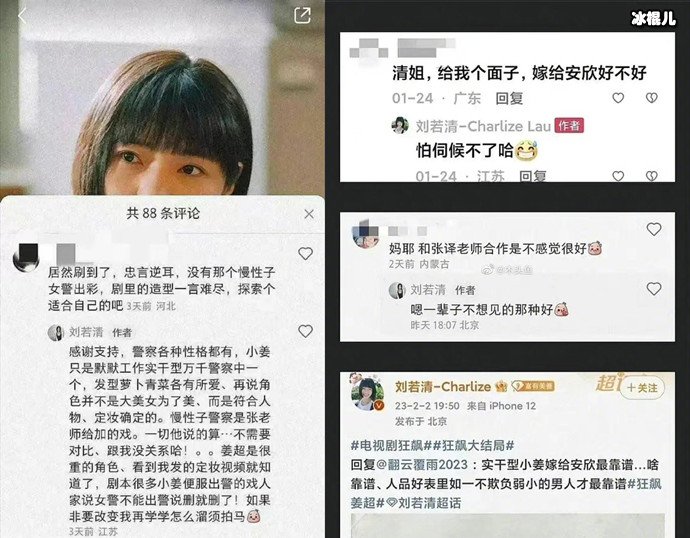Open 刘若清超话 super topic link
The image size is (690, 538).
[x=424, y=503]
